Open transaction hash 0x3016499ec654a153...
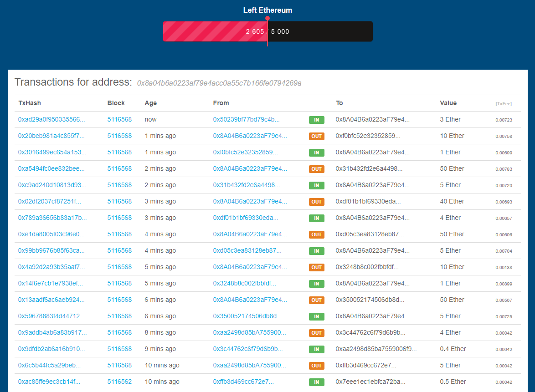This screenshot has height=392, width=535. click(52, 153)
